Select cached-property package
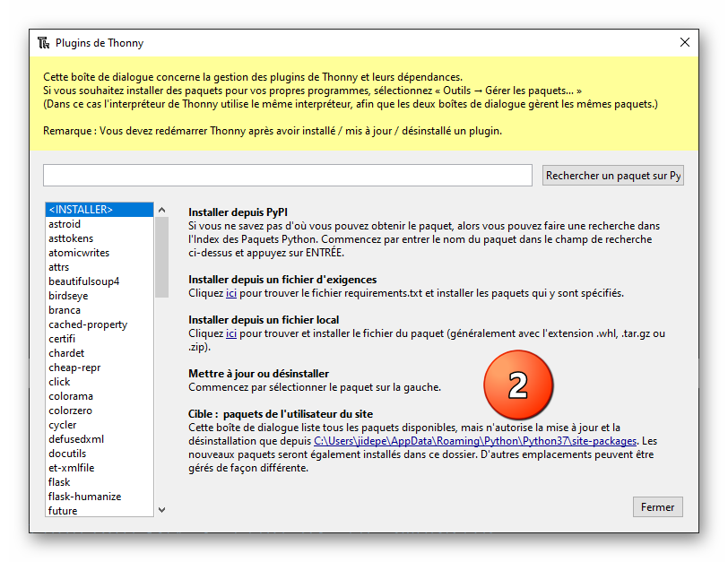Screen dimensions: 728x562 (100, 324)
